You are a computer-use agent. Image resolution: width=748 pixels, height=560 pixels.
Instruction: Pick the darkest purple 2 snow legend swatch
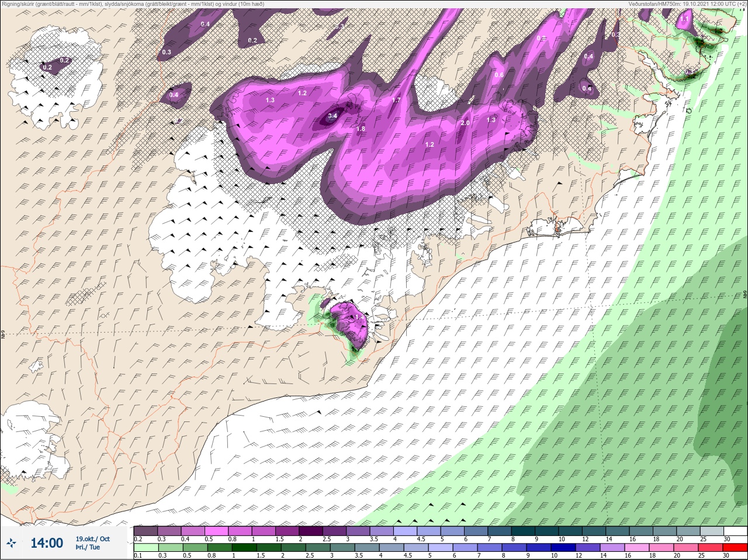pos(311,531)
